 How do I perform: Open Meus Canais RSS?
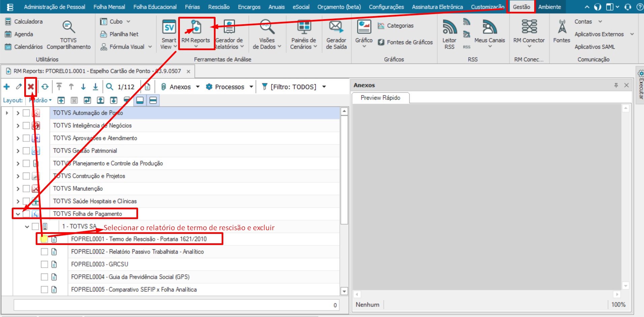pos(490,34)
